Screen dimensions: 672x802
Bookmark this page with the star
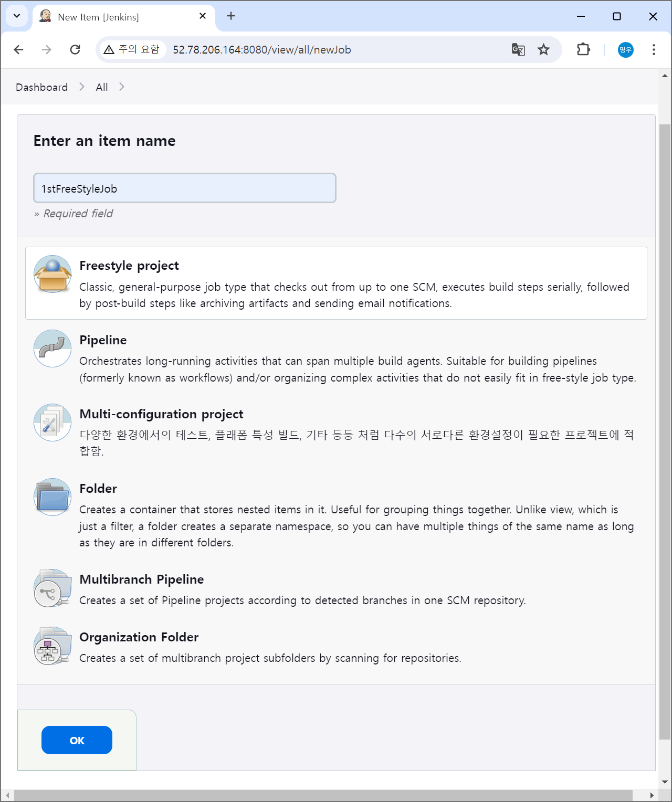click(543, 49)
